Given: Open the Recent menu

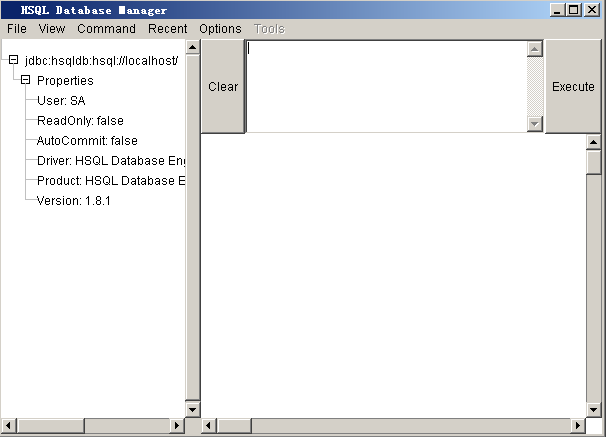Looking at the screenshot, I should (168, 29).
